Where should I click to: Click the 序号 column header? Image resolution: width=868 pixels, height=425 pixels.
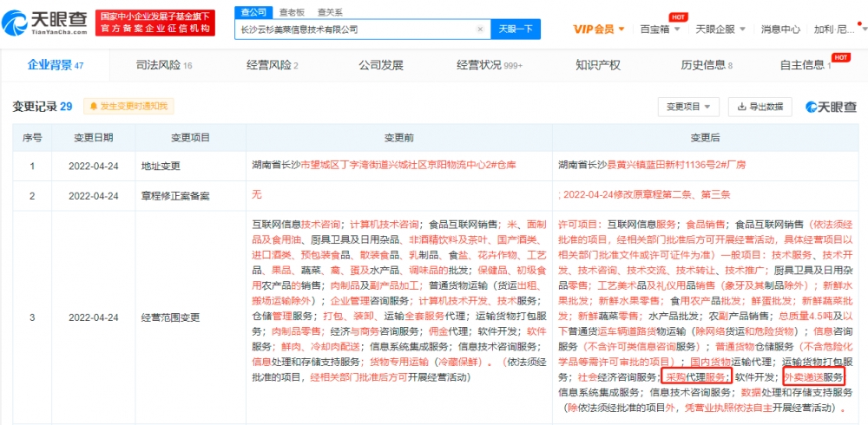point(32,137)
